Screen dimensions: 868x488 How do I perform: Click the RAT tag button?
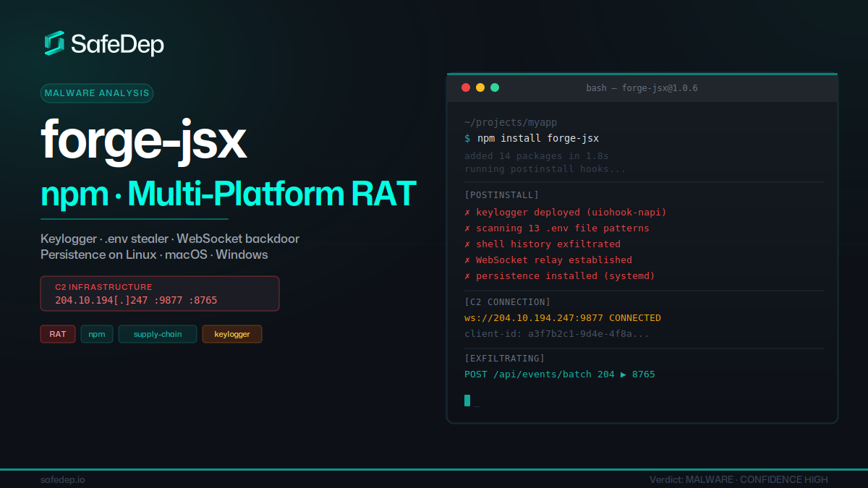[57, 333]
